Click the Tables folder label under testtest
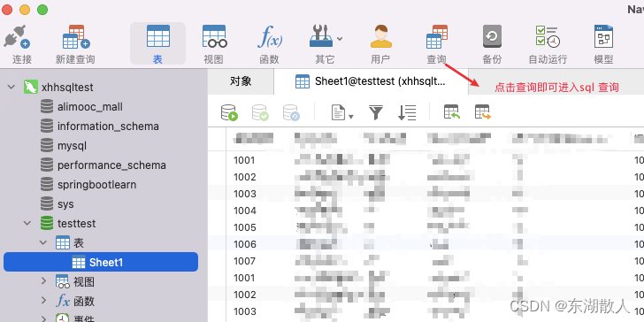 (x=79, y=242)
